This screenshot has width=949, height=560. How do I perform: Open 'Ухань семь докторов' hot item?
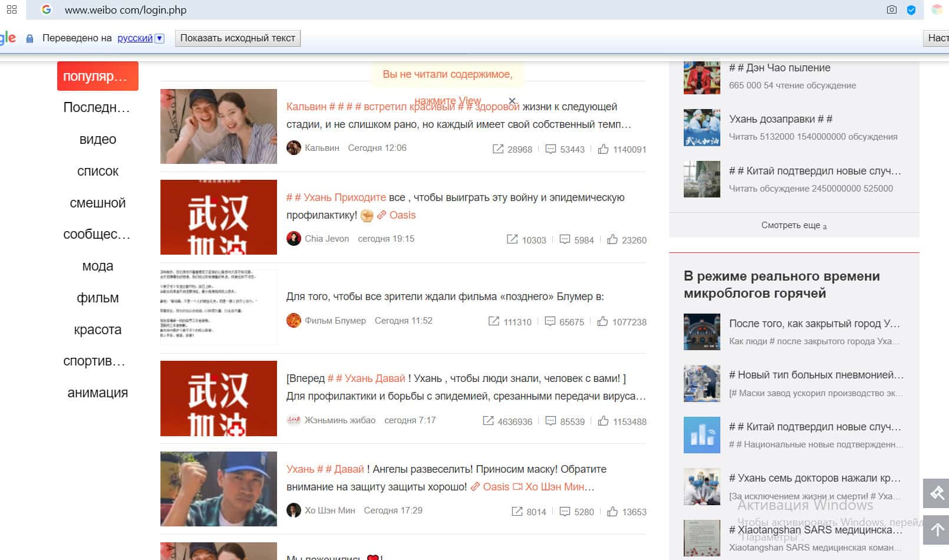click(814, 478)
